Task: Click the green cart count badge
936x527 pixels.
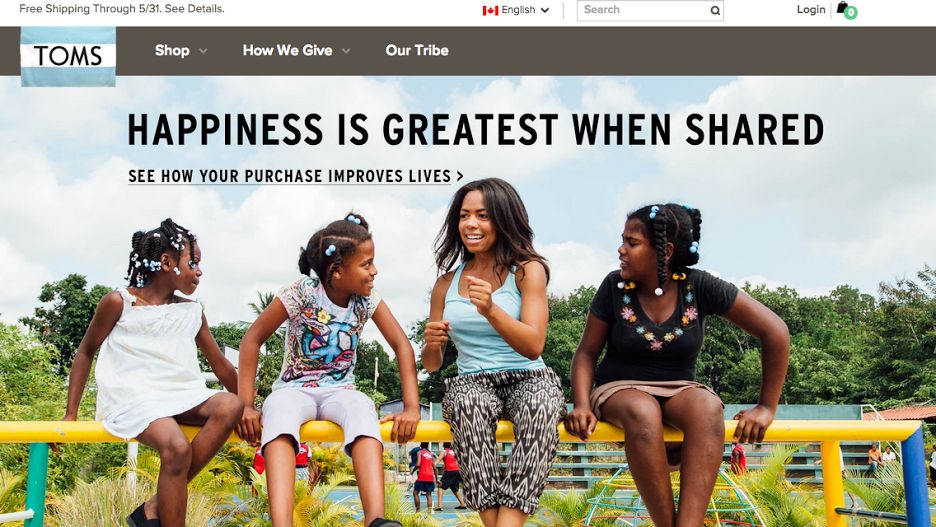Action: 851,13
